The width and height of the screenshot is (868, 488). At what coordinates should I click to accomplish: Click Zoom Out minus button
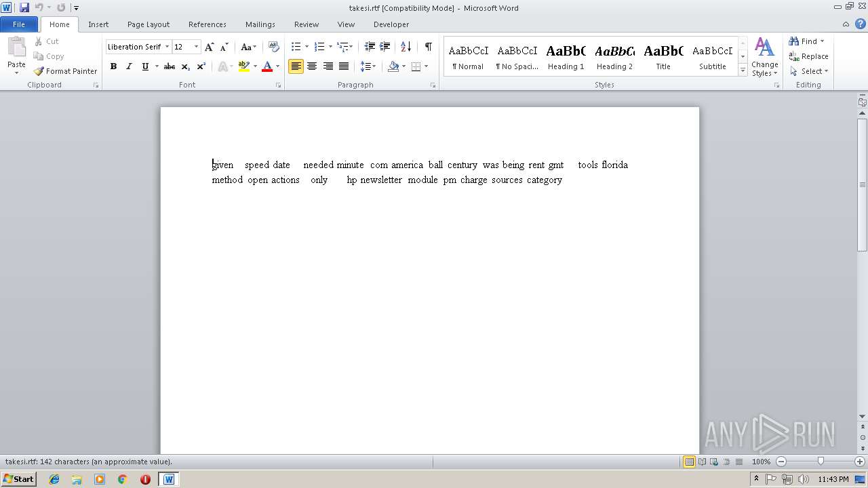coord(781,462)
